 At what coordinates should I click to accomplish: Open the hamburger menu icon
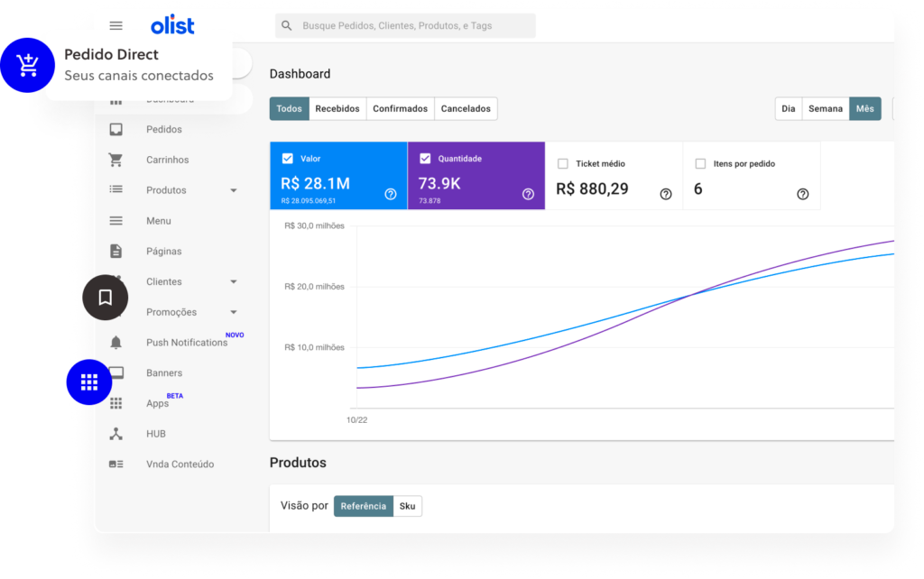click(115, 26)
